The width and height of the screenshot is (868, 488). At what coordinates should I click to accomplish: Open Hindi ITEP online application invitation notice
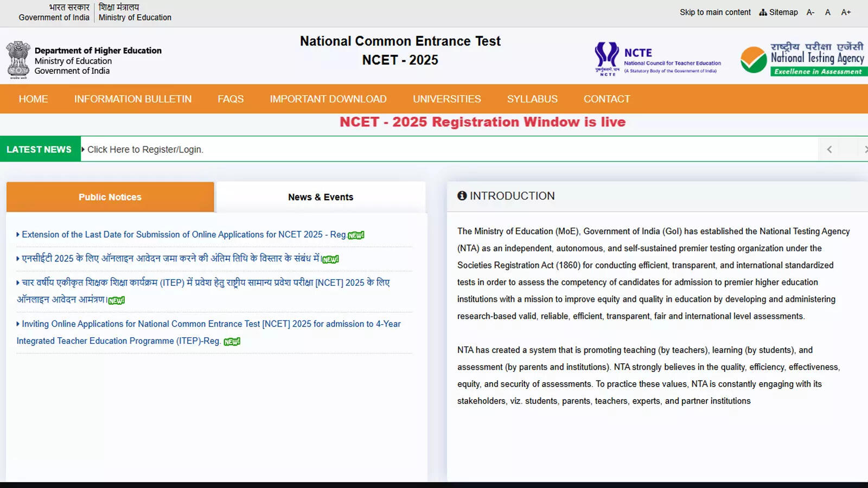click(x=203, y=291)
